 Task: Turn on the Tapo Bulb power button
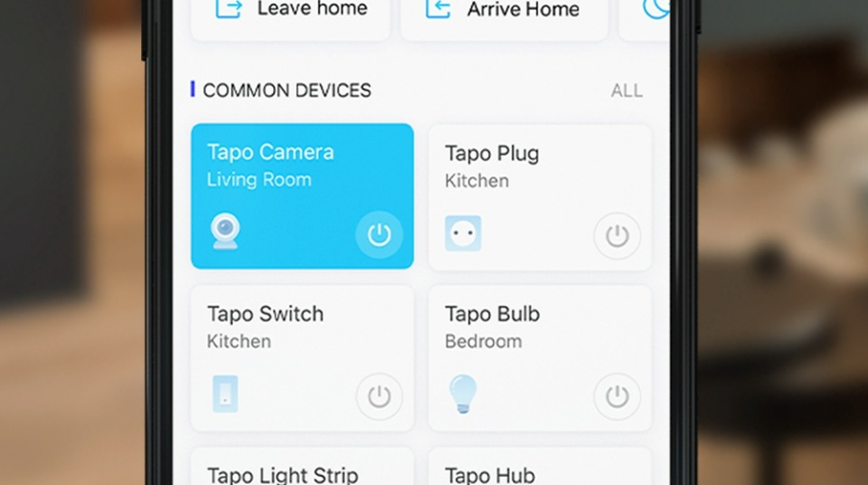pos(618,396)
